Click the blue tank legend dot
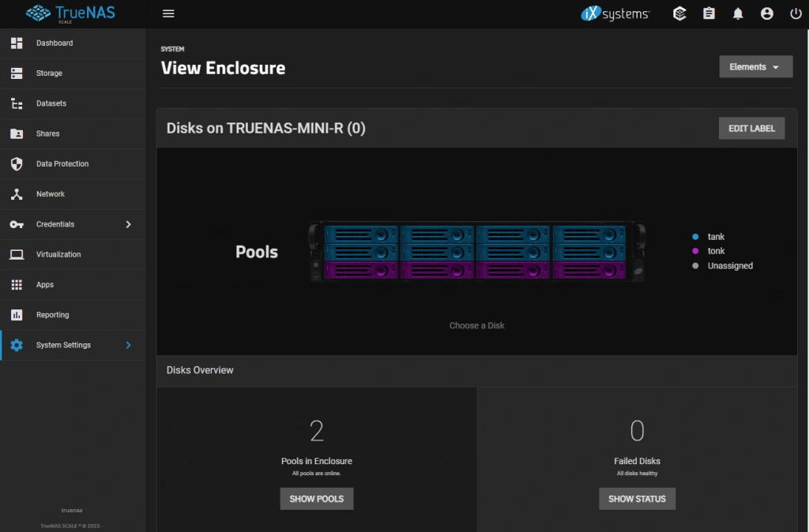The width and height of the screenshot is (809, 532). click(x=695, y=237)
